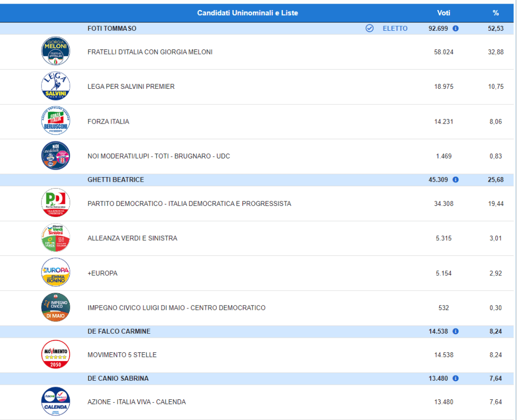Click info icon beside Ghetti's 45.309 votes

click(456, 180)
